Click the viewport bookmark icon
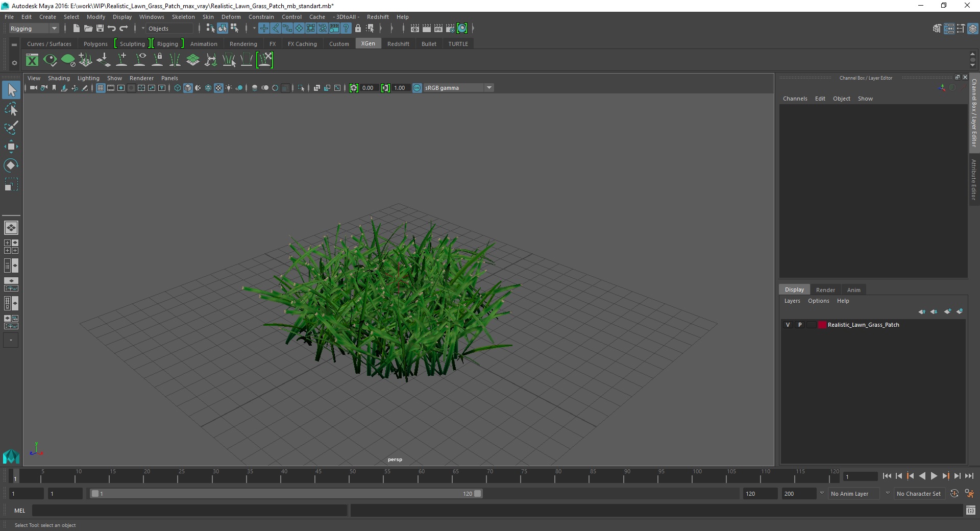The height and width of the screenshot is (531, 980). (54, 88)
